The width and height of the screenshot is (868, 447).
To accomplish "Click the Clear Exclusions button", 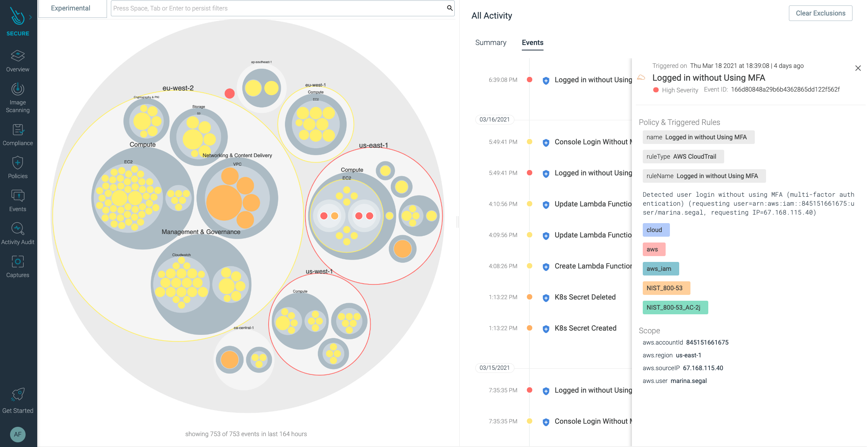I will (x=820, y=13).
